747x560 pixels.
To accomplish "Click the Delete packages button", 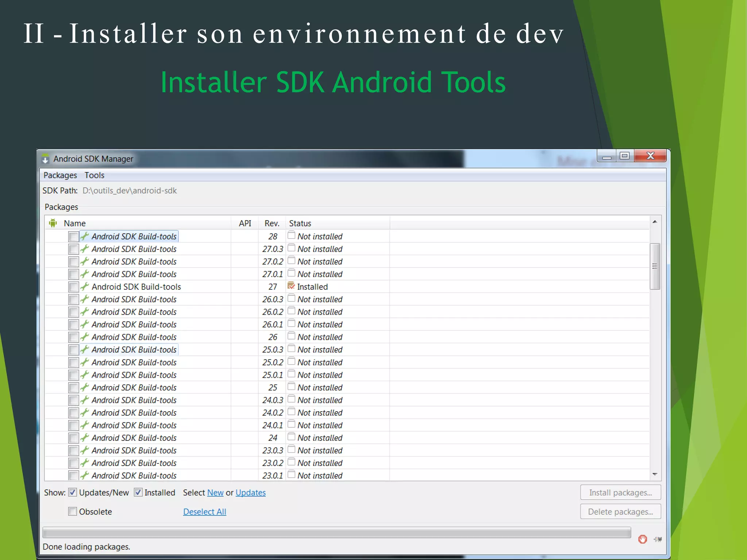I will pyautogui.click(x=620, y=512).
